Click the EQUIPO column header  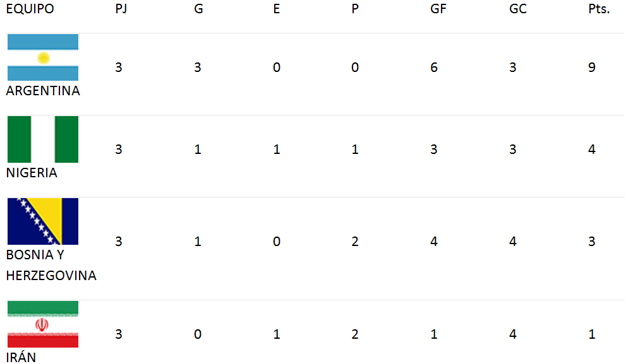pos(30,9)
